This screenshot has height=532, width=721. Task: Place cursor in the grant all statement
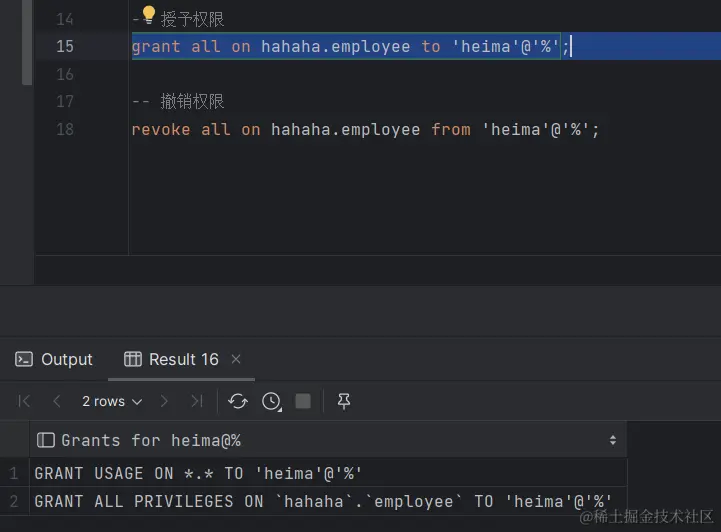click(350, 46)
